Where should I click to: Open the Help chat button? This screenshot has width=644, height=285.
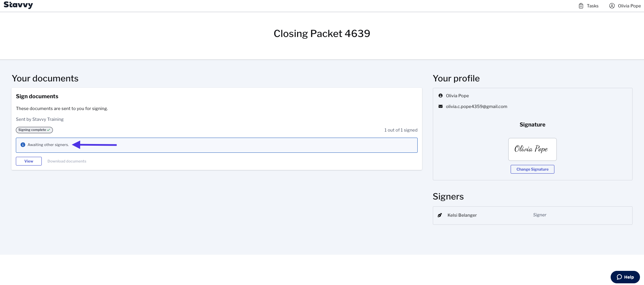[625, 277]
